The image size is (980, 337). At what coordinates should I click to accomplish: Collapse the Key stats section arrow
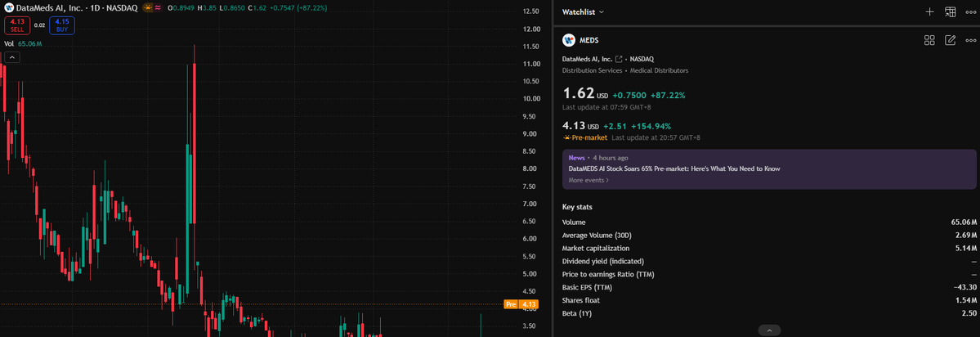769,330
